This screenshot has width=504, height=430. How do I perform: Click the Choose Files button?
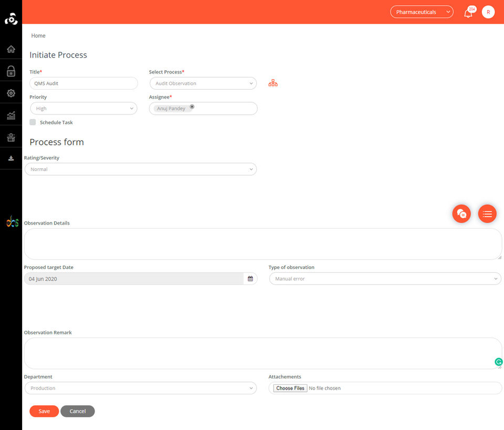pyautogui.click(x=290, y=388)
